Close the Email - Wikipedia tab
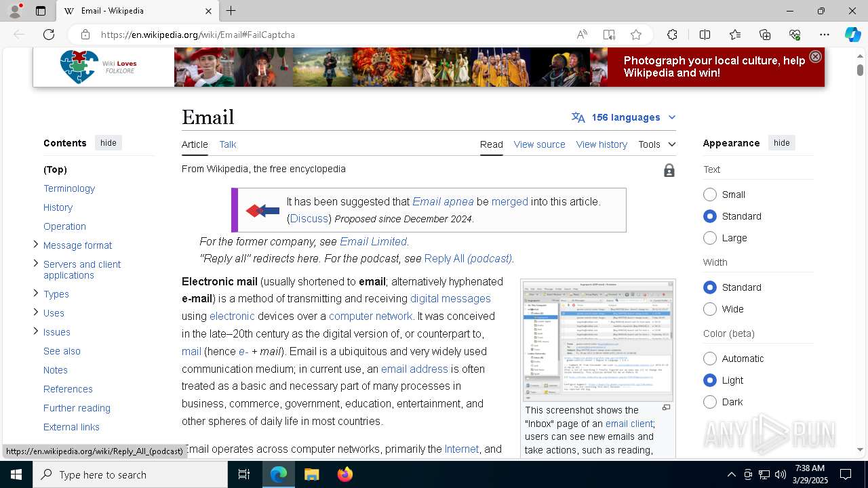This screenshot has height=488, width=868. (x=208, y=11)
